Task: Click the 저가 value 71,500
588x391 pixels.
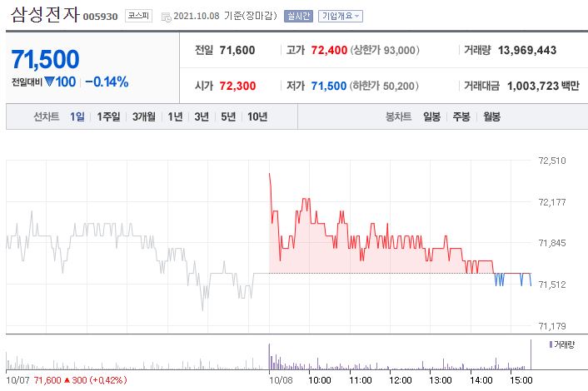Action: click(328, 87)
